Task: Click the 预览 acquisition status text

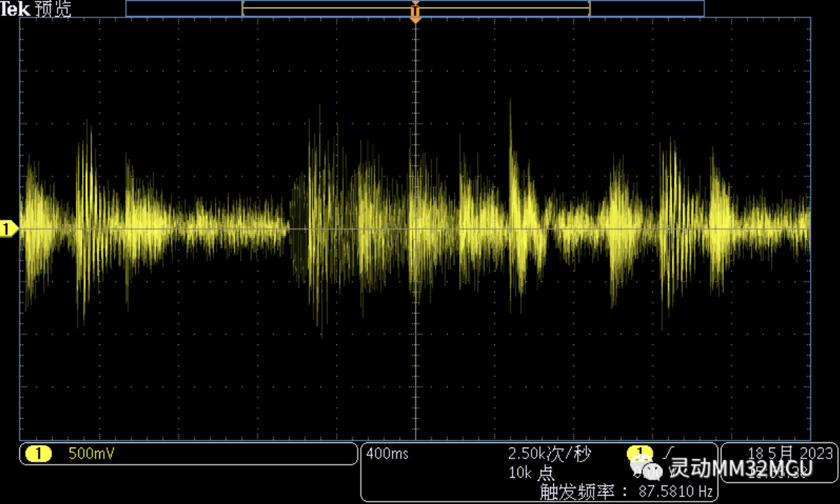Action: click(x=53, y=9)
